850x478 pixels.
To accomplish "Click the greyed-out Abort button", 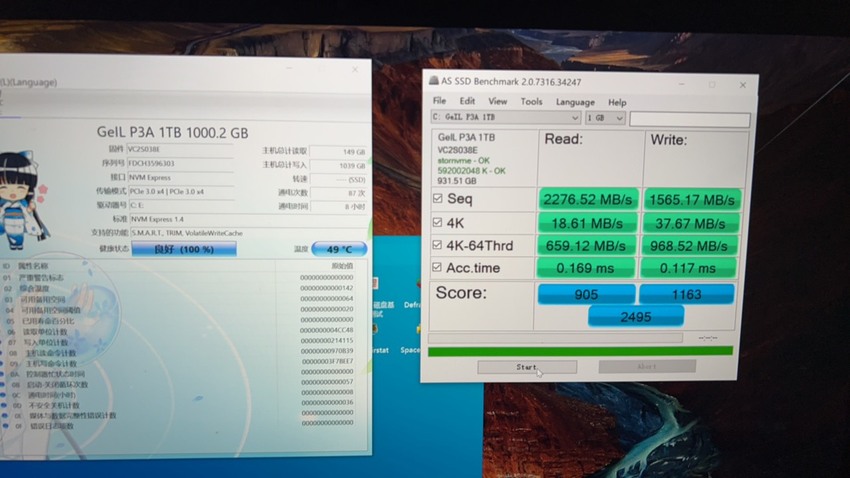I will (647, 366).
